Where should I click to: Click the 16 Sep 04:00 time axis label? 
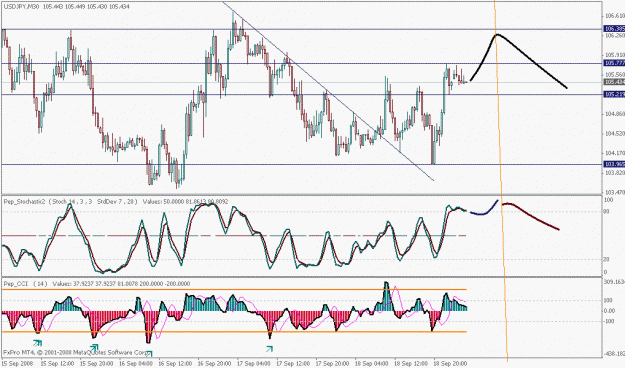[135, 364]
